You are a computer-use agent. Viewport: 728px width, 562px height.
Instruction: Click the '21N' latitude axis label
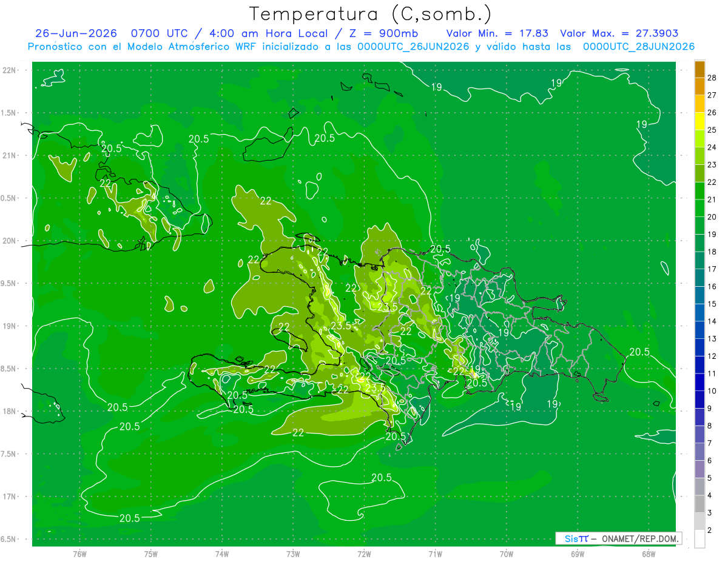[10, 155]
